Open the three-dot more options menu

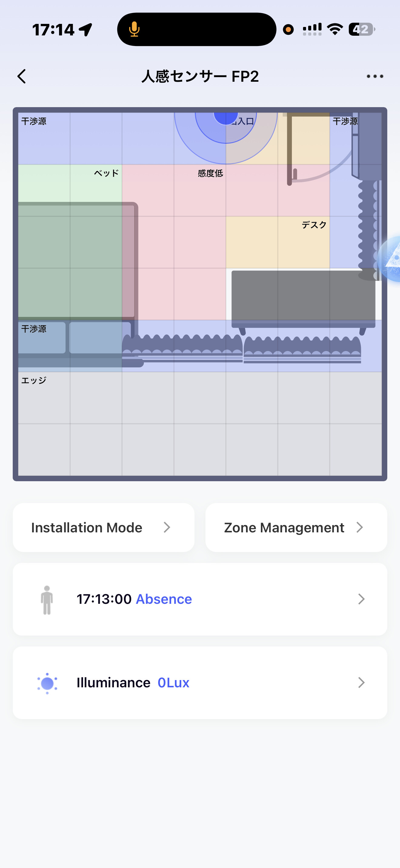[x=375, y=76]
